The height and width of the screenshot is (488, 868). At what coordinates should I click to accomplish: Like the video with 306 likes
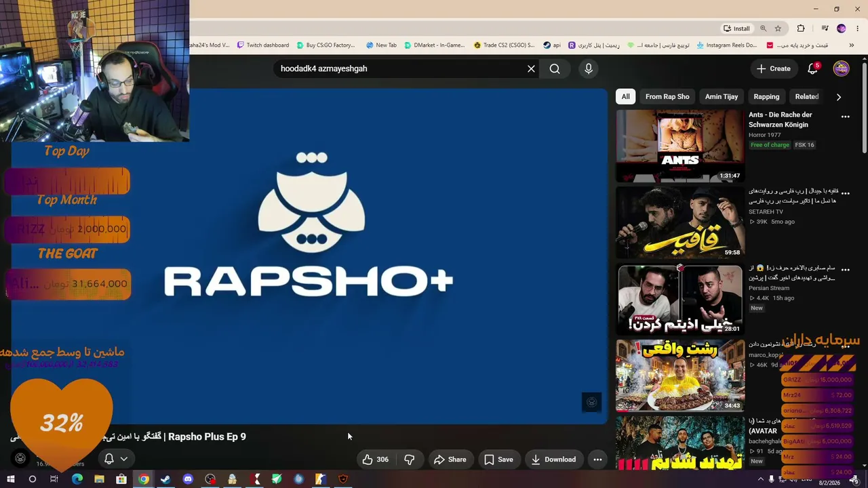tap(375, 460)
